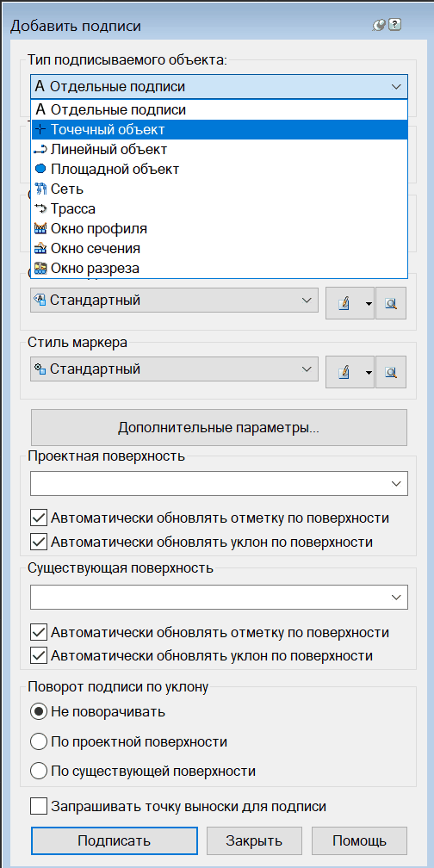This screenshot has width=434, height=868.
Task: Click the Помощь button
Action: [x=359, y=840]
